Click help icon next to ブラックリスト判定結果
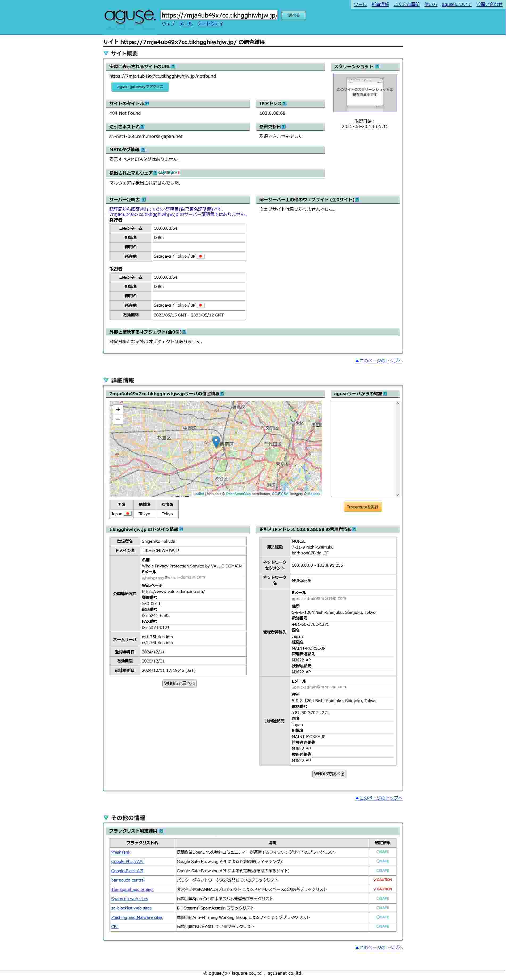Screen dimensions: 506x980 (161, 831)
